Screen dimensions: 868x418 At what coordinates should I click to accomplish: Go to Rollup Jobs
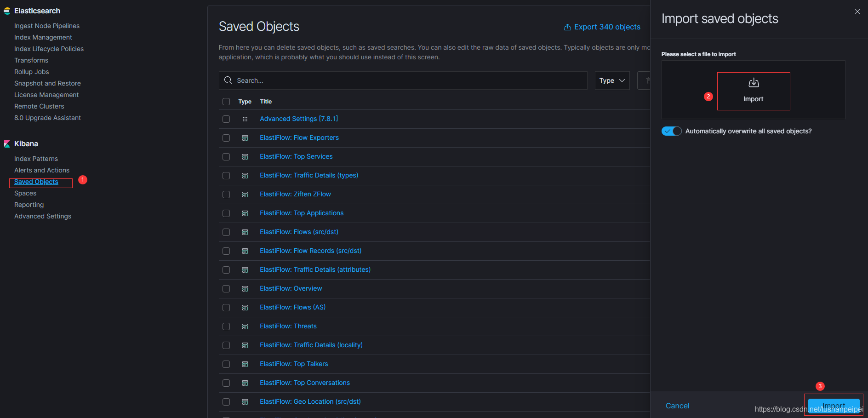pos(32,72)
